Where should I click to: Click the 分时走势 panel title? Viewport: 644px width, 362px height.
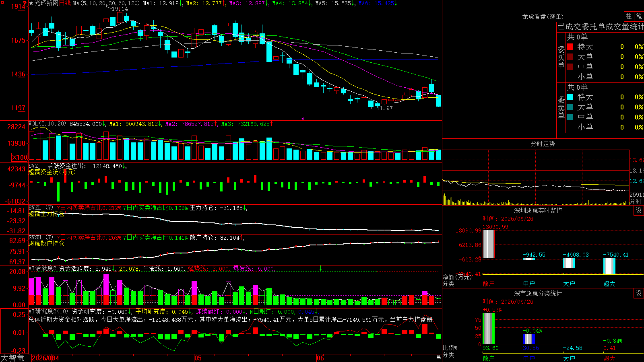543,144
